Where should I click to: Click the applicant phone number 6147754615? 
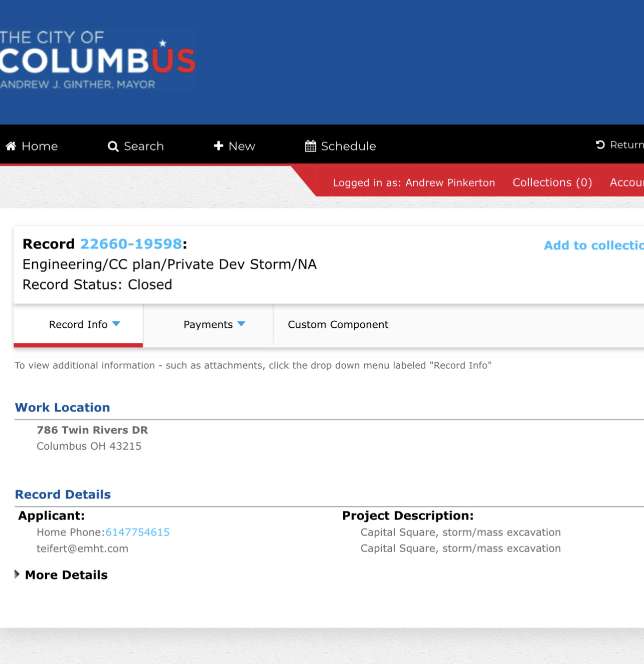[137, 532]
